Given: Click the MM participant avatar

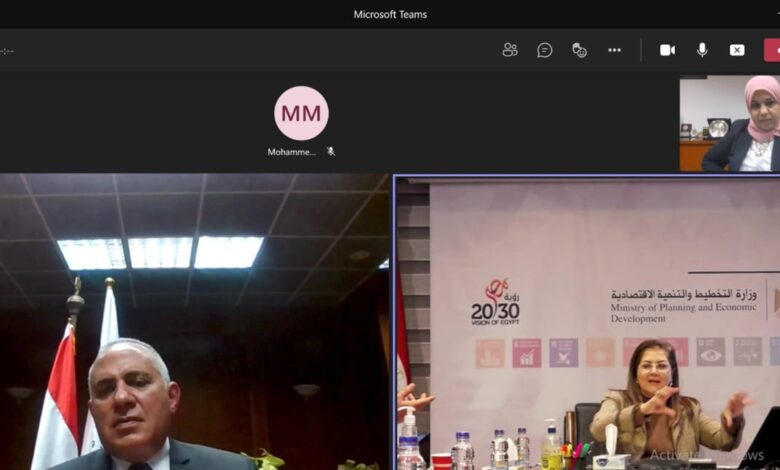Looking at the screenshot, I should 301,113.
